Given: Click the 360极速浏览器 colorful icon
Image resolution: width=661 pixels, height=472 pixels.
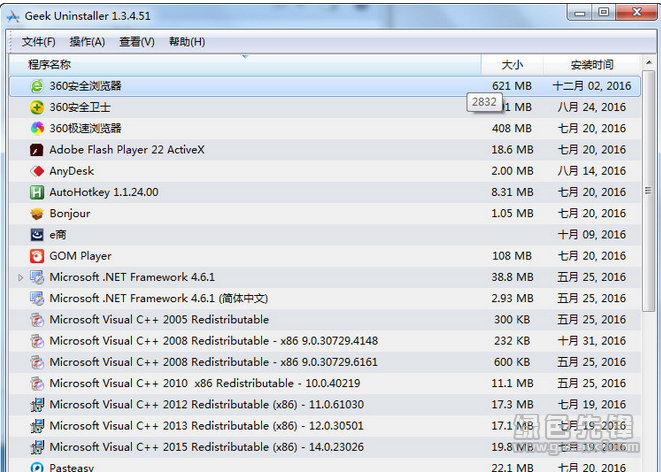Looking at the screenshot, I should (37, 128).
